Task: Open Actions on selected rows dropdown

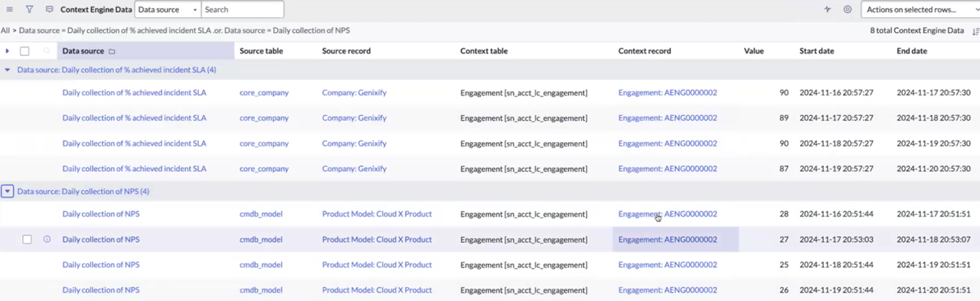Action: click(x=920, y=9)
